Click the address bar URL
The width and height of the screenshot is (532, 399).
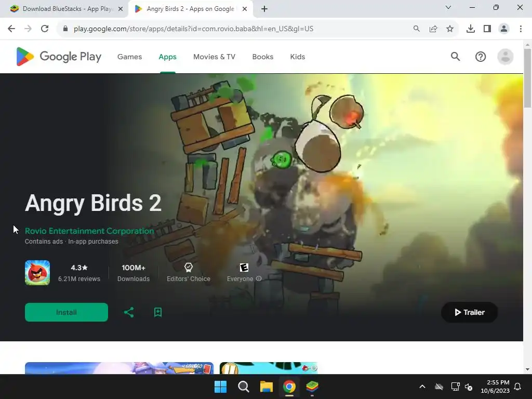[193, 29]
